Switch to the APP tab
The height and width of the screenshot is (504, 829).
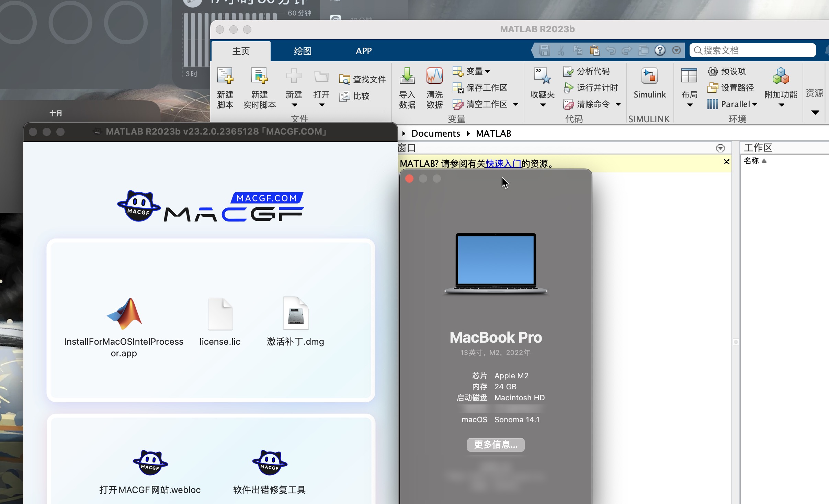[x=363, y=51]
